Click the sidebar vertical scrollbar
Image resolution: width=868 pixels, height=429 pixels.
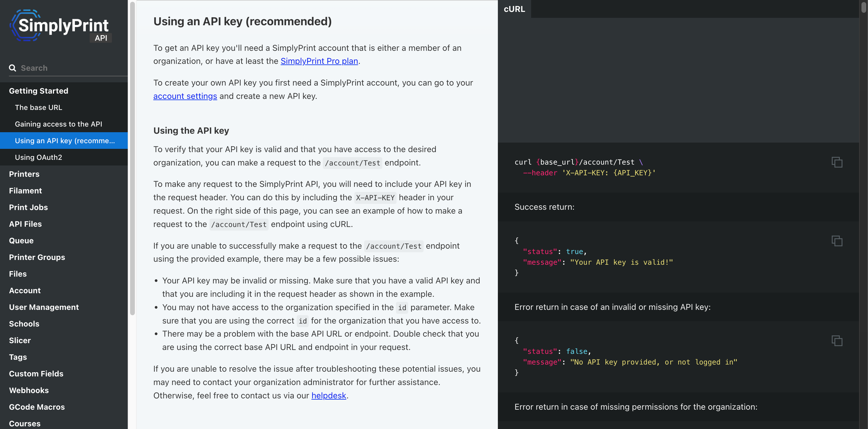coord(132,158)
